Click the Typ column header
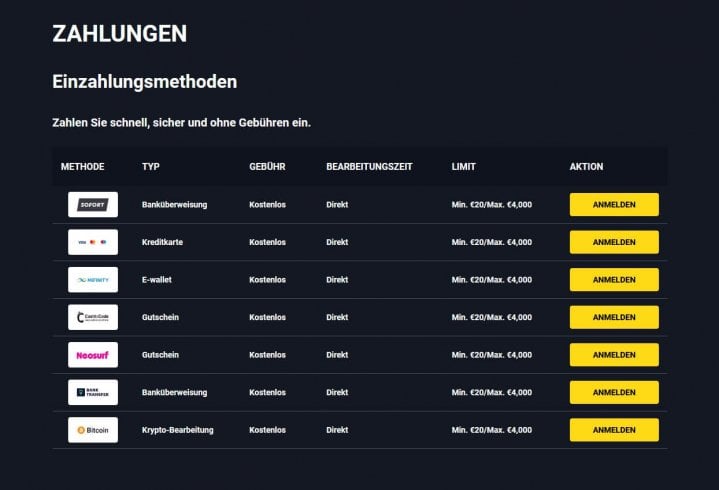This screenshot has height=490, width=719. click(x=151, y=167)
